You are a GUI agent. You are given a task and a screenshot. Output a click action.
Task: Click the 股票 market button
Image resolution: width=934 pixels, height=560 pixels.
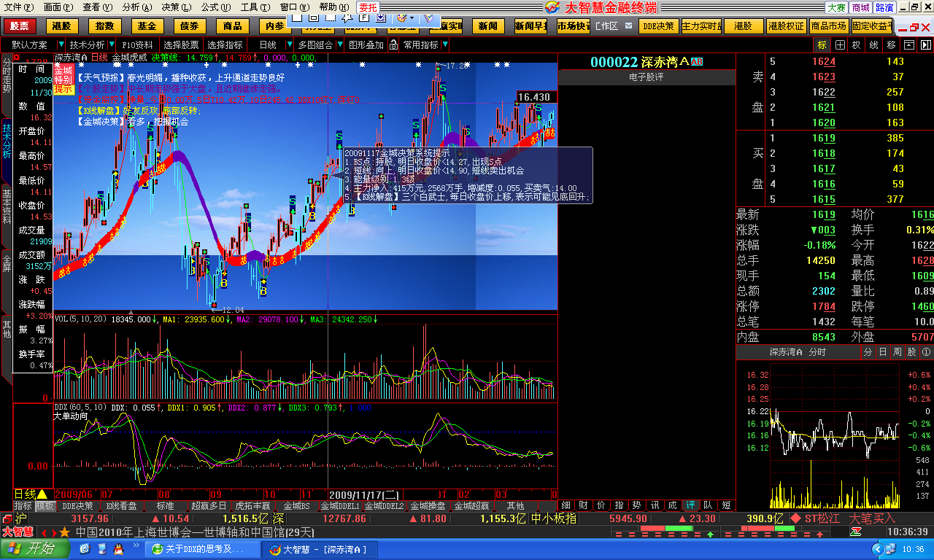pyautogui.click(x=20, y=26)
